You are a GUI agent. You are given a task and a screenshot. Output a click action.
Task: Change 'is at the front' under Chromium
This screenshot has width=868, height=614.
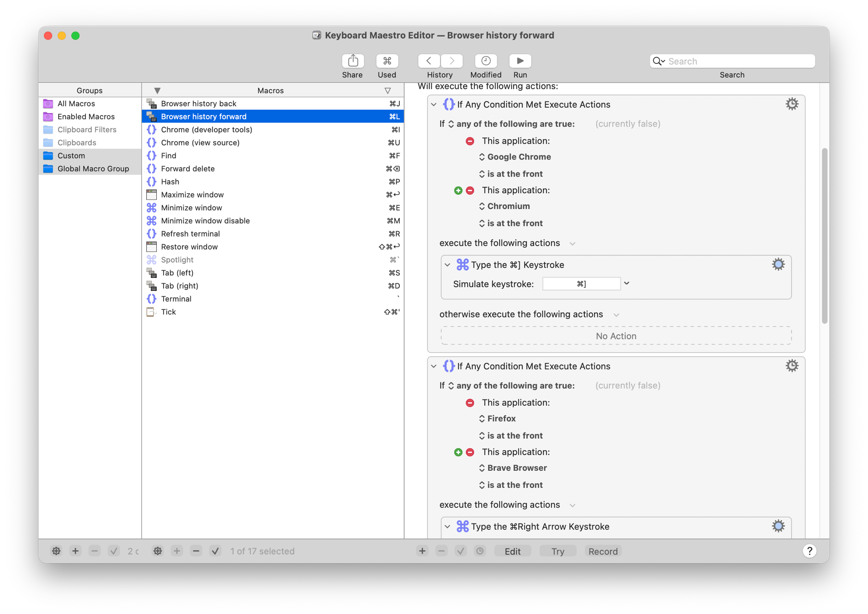(x=511, y=223)
